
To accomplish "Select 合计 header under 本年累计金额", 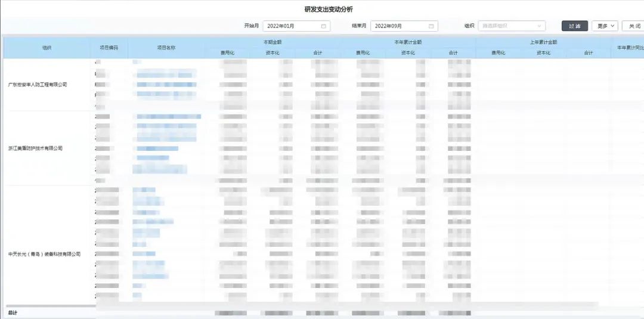I will pos(453,53).
